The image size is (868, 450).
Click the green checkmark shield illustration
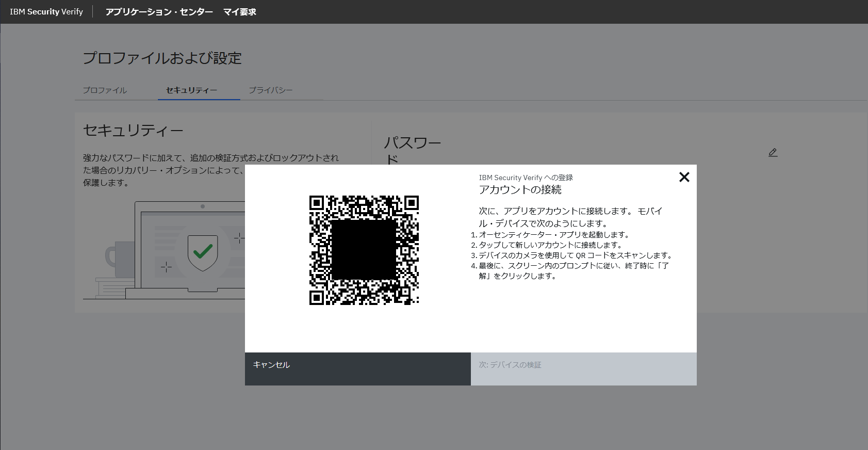click(x=203, y=252)
